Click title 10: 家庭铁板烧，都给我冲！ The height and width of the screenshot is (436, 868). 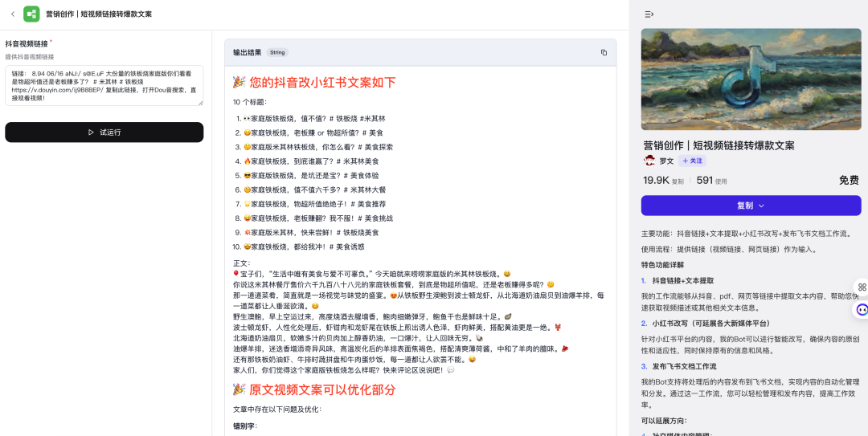[303, 247]
